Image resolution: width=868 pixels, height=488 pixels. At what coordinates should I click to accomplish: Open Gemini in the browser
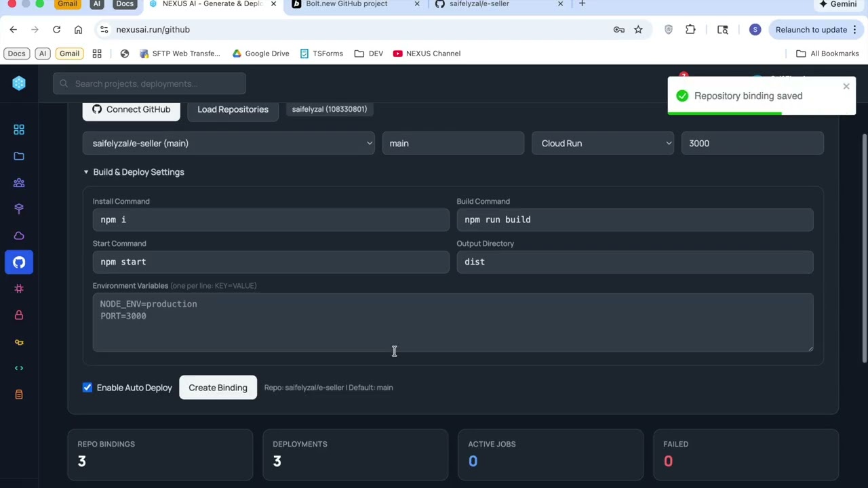pyautogui.click(x=837, y=4)
